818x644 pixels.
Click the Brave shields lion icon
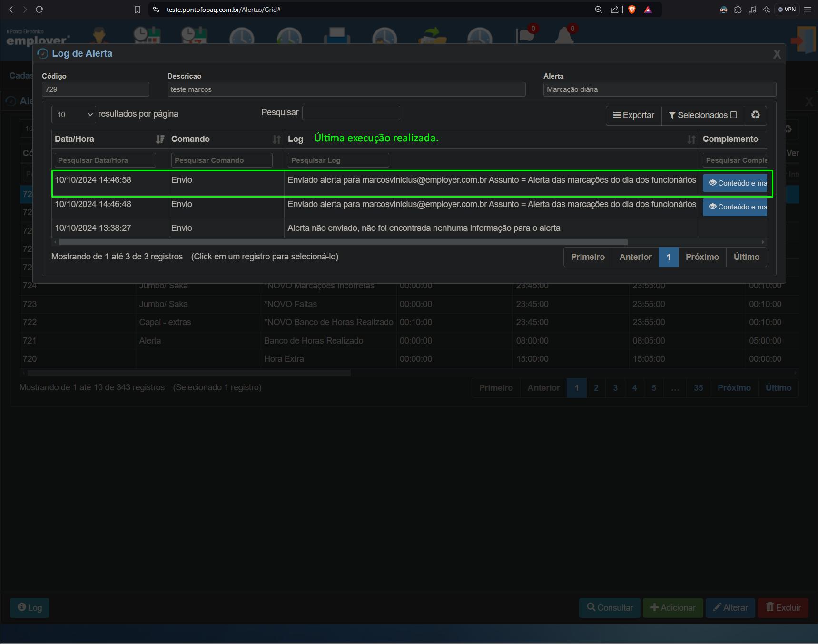[x=632, y=10]
